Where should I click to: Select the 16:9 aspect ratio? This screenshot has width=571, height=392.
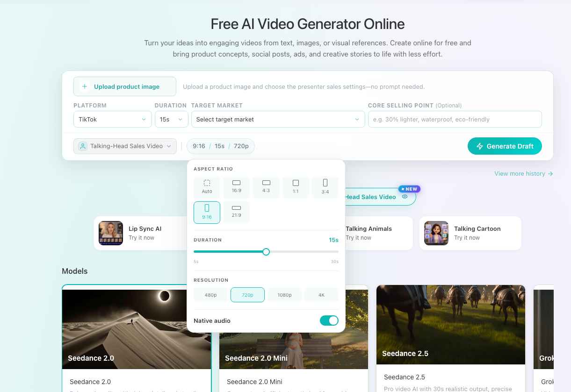pos(237,187)
